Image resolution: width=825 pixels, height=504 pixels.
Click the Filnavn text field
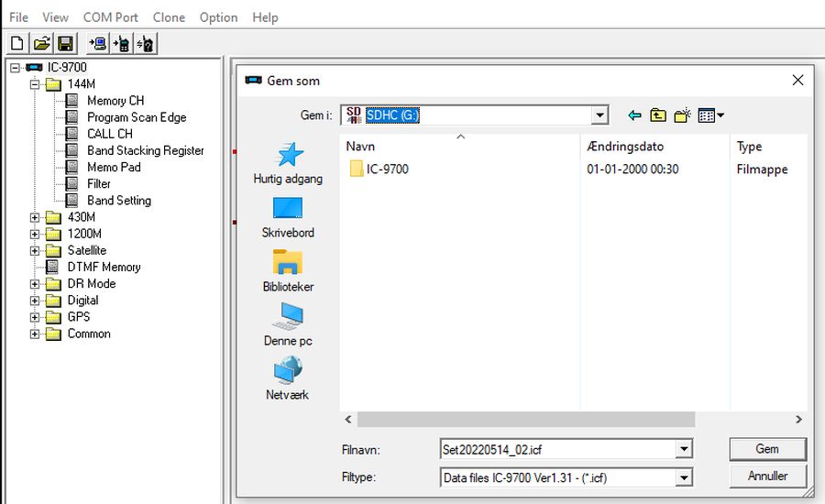[557, 449]
